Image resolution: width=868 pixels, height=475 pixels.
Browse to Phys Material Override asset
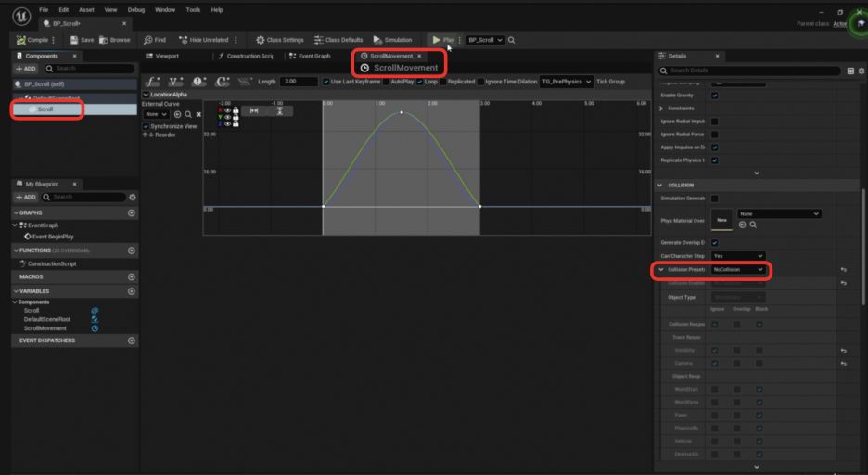[753, 225]
